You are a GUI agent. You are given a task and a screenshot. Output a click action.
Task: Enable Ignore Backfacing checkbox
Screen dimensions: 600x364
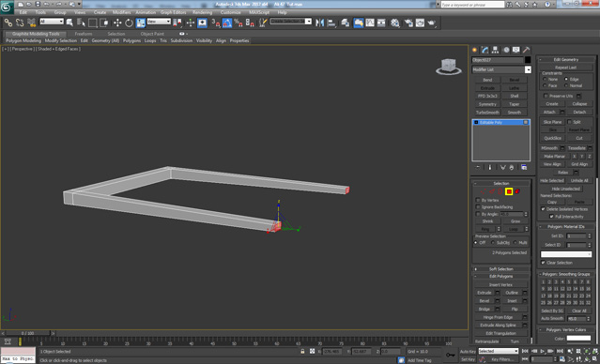pyautogui.click(x=478, y=207)
